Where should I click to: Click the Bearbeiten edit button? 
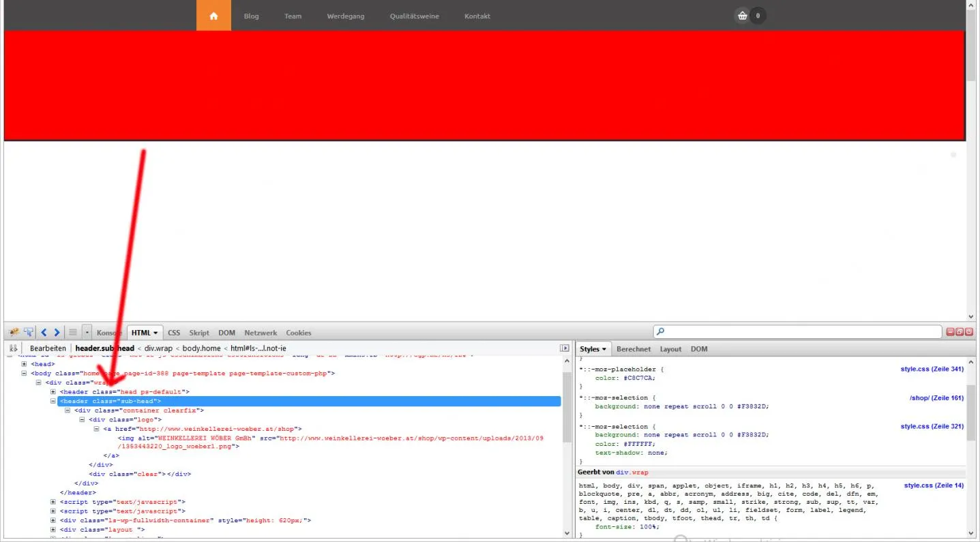click(48, 348)
